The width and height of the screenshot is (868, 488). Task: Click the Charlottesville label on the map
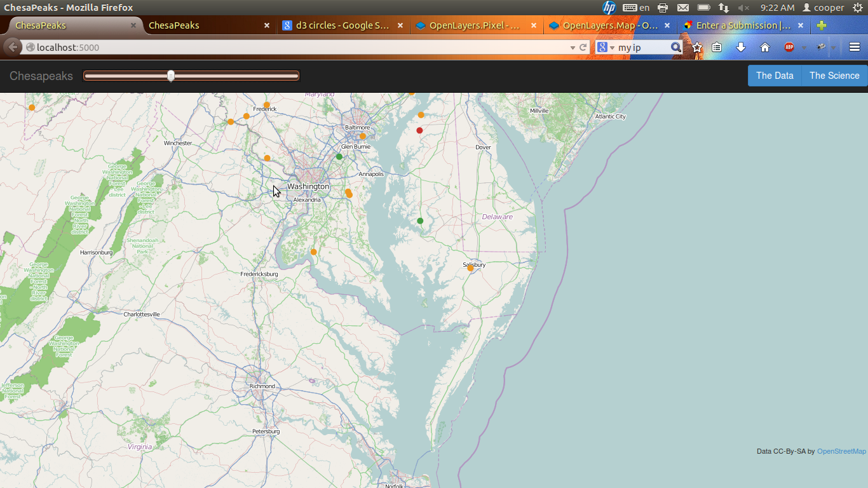coord(141,315)
